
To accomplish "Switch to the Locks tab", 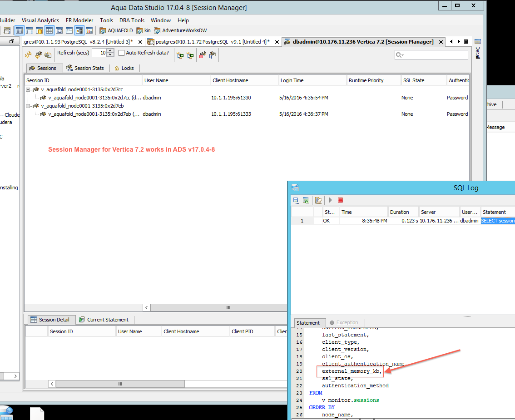I will click(x=124, y=68).
